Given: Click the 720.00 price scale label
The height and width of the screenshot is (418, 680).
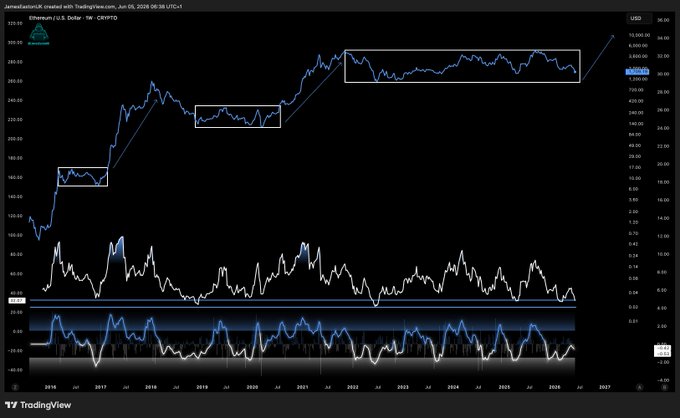Looking at the screenshot, I should tap(636, 90).
